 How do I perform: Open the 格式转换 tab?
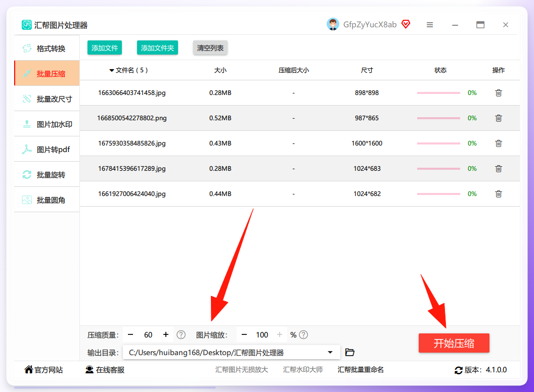[x=47, y=48]
